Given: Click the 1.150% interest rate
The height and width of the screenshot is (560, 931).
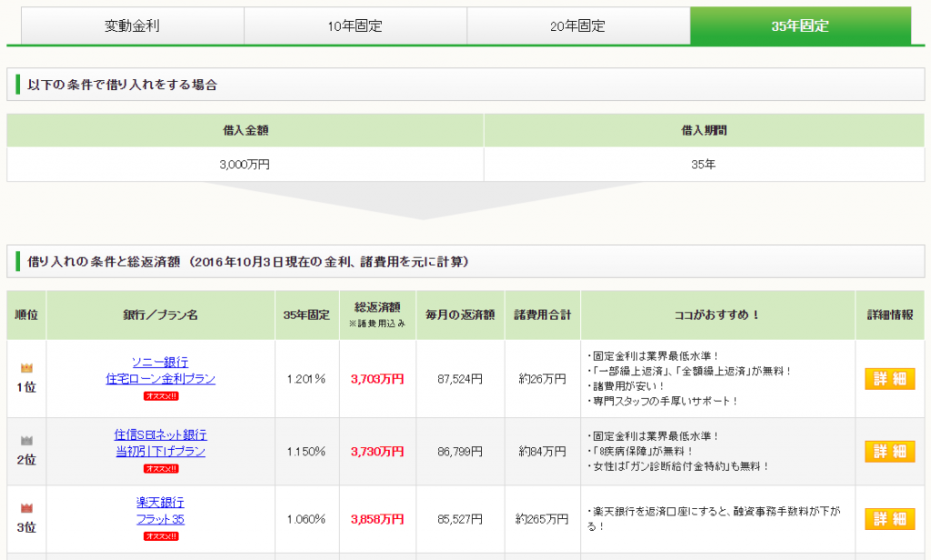Looking at the screenshot, I should [306, 451].
